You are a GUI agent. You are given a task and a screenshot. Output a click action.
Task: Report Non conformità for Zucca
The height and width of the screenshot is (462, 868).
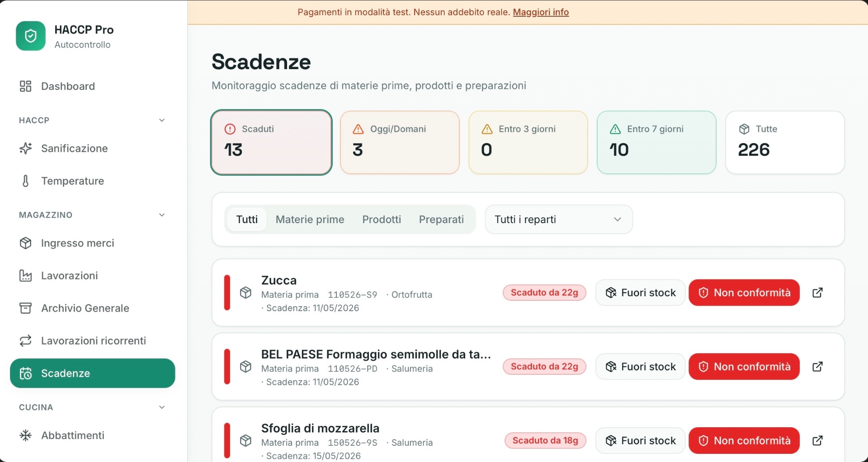coord(744,293)
